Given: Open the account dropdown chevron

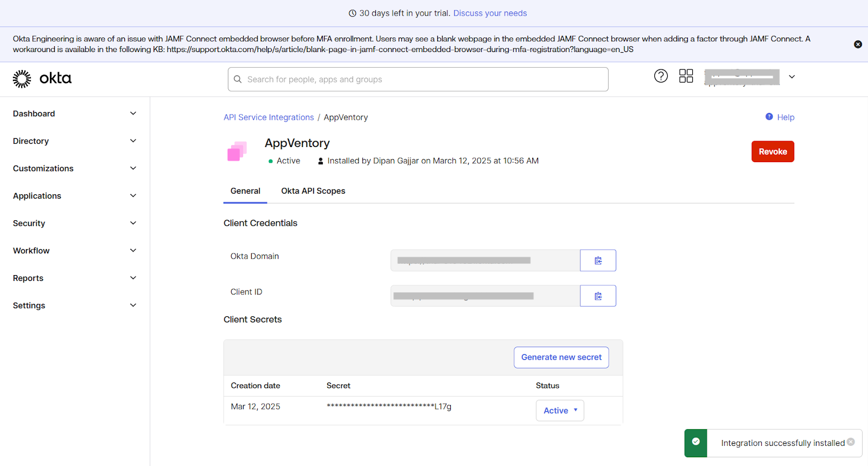Looking at the screenshot, I should click(x=792, y=77).
